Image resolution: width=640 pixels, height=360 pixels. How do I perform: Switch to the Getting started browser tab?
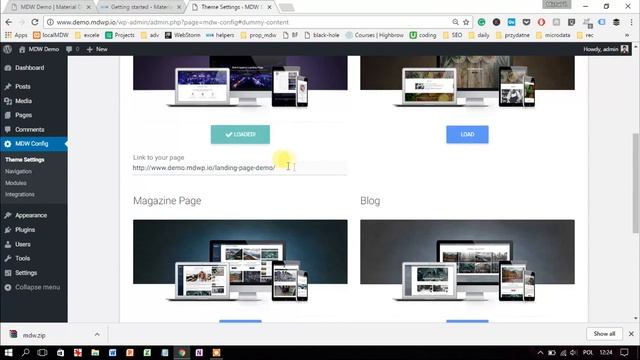pyautogui.click(x=139, y=7)
